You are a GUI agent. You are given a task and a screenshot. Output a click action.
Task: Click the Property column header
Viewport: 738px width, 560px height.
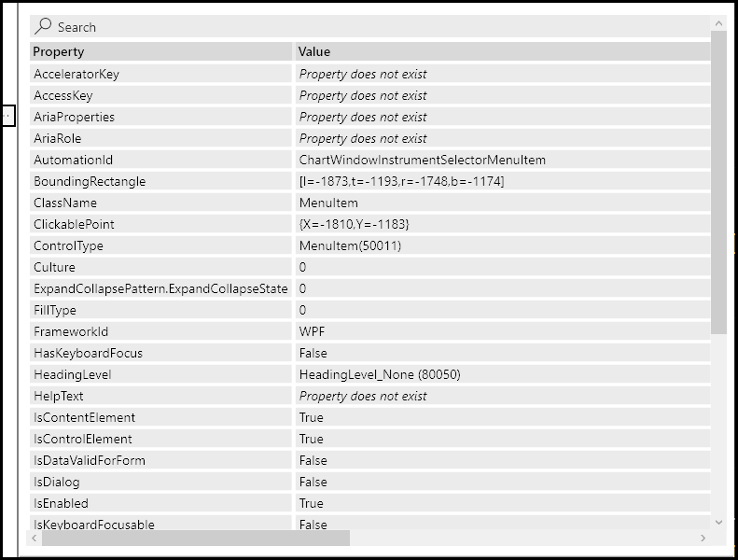click(x=161, y=52)
